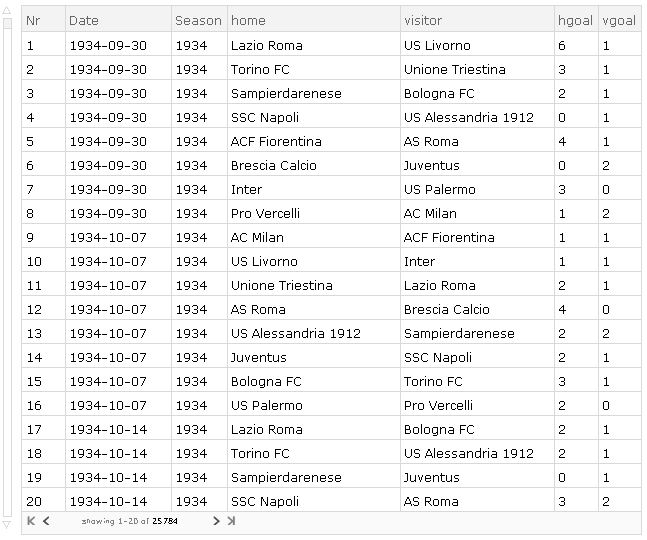Screen dimensions: 647x540
Task: Sort by the Season column header
Action: (x=199, y=20)
